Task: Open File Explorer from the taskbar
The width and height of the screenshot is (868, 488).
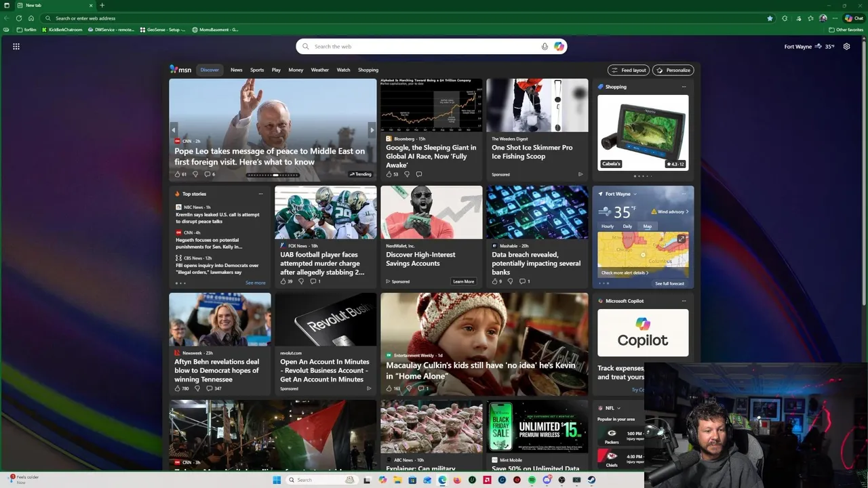Action: [397, 480]
